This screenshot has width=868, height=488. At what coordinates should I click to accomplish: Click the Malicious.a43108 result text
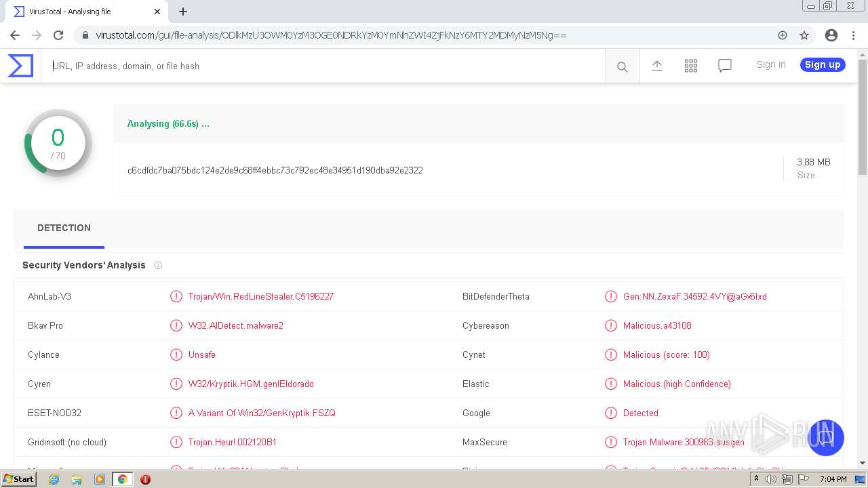[x=657, y=325]
